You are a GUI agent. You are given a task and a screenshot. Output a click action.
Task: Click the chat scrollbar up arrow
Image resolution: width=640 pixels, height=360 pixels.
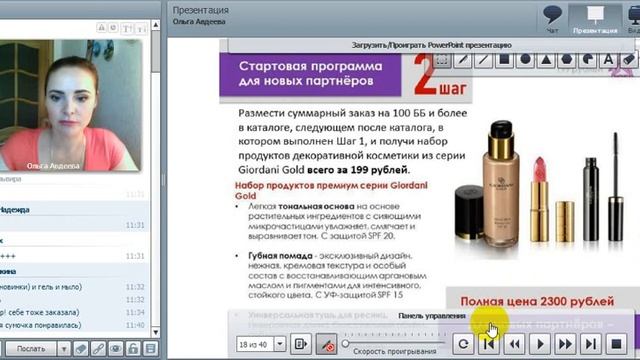coord(156,25)
